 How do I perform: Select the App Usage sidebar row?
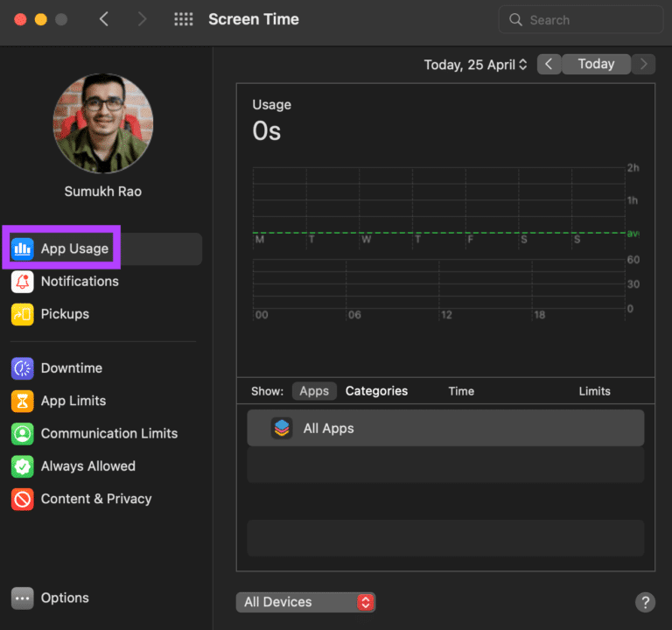point(105,248)
